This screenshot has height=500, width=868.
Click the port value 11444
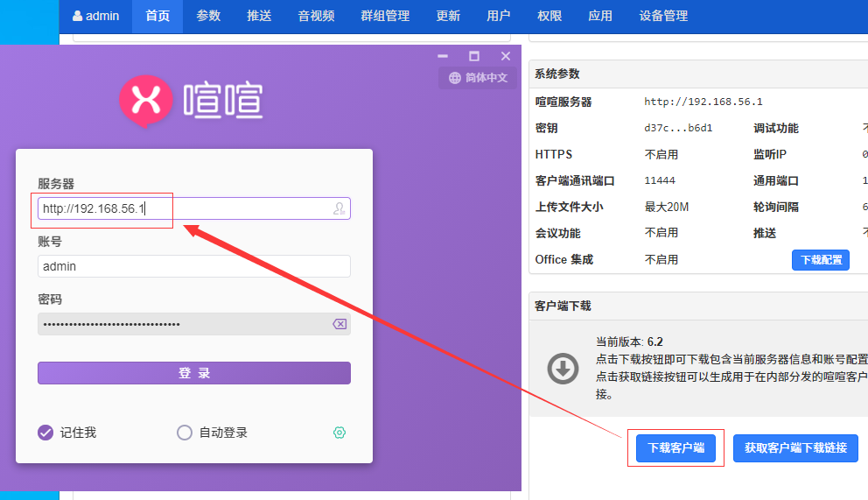tap(660, 180)
